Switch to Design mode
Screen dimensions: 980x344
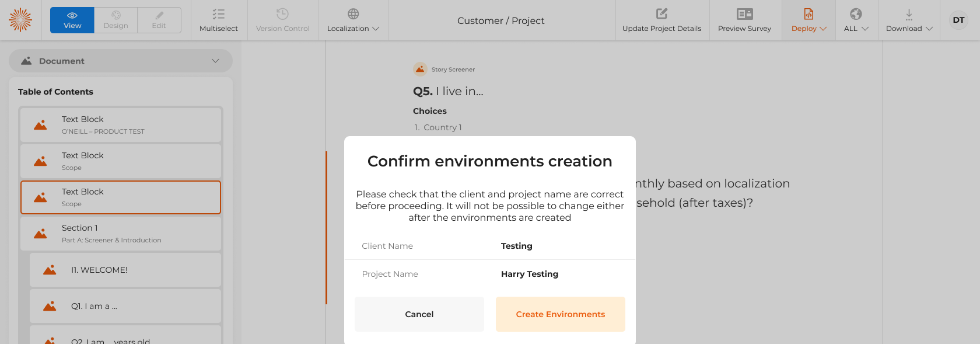click(x=116, y=20)
